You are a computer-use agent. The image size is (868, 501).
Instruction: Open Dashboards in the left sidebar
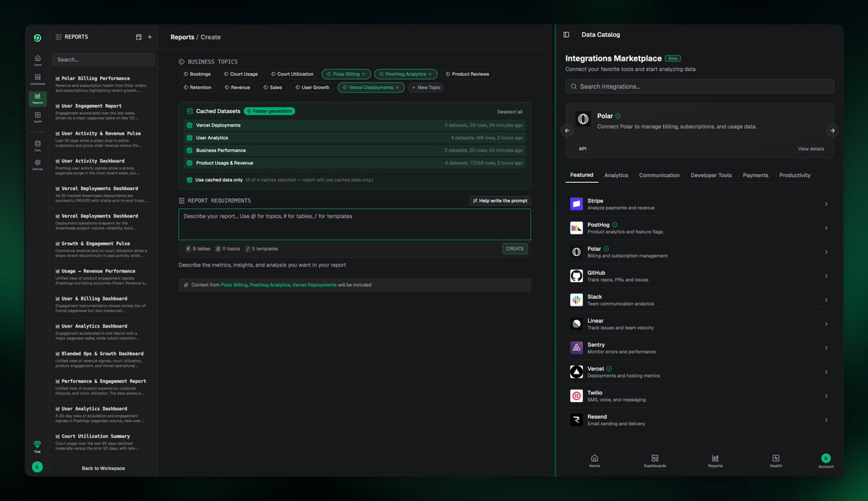[38, 80]
